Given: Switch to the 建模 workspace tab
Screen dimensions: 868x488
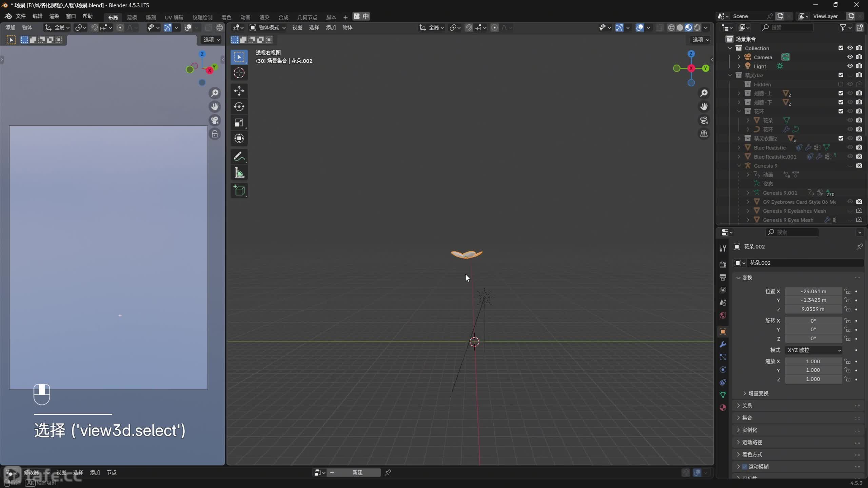Looking at the screenshot, I should 132,17.
